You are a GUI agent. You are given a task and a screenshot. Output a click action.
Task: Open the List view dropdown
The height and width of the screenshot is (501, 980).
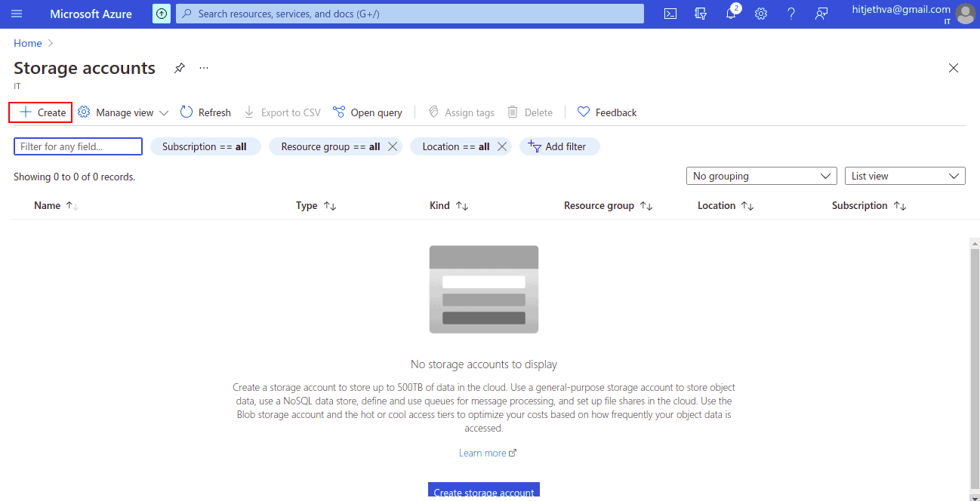point(904,176)
